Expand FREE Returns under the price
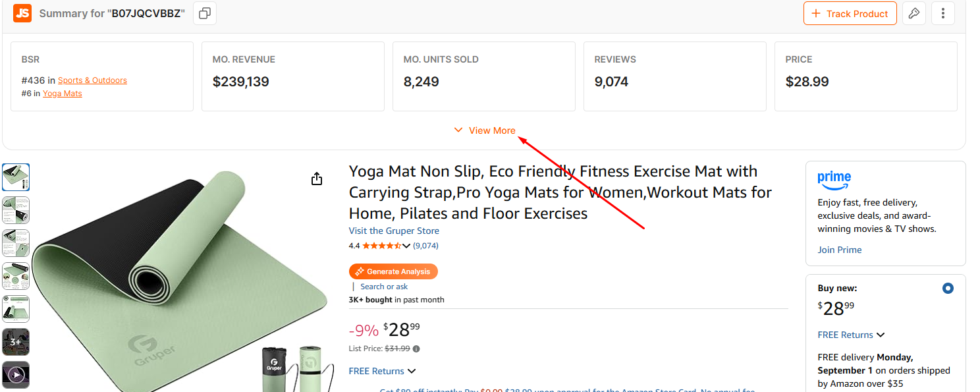The height and width of the screenshot is (392, 980). [382, 371]
